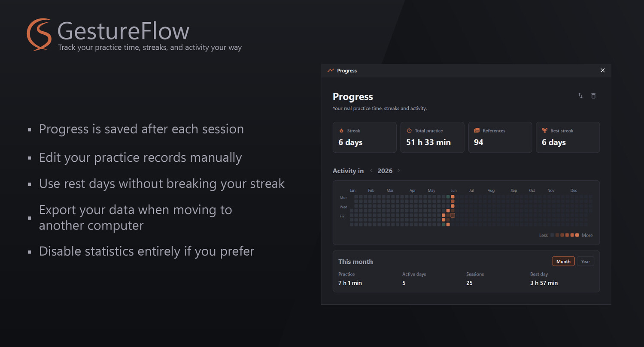Click the brightest orange swatch next to More
Image resolution: width=644 pixels, height=347 pixels.
(x=577, y=235)
